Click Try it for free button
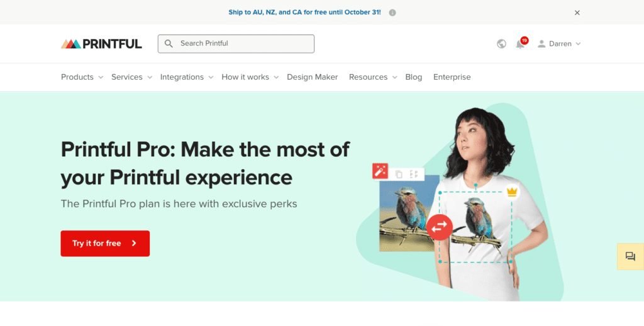This screenshot has height=326, width=644. pyautogui.click(x=105, y=244)
